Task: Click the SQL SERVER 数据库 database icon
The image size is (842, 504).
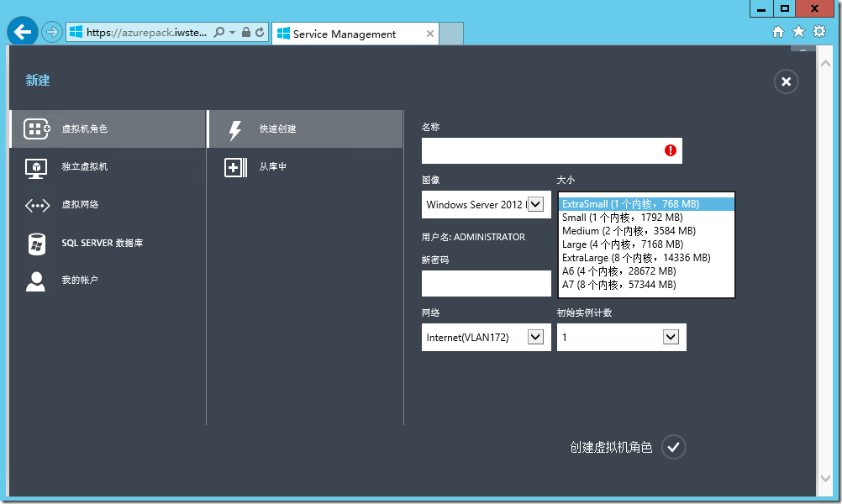Action: (36, 244)
